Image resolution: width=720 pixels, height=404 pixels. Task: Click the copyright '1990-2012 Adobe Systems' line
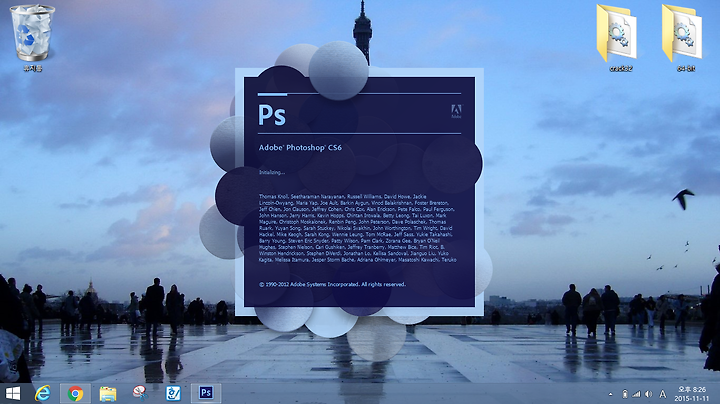click(x=332, y=284)
